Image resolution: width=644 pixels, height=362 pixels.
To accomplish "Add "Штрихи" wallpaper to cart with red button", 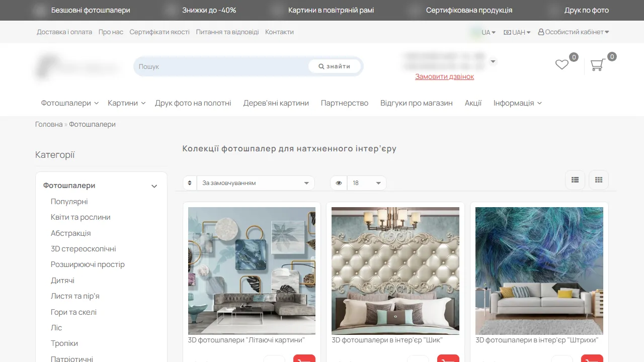I will click(x=592, y=359).
